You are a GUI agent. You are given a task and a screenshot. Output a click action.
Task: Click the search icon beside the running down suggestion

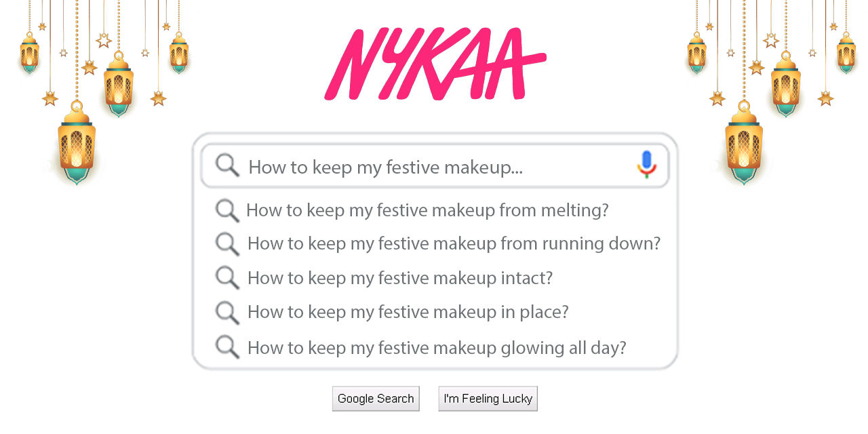pyautogui.click(x=227, y=245)
